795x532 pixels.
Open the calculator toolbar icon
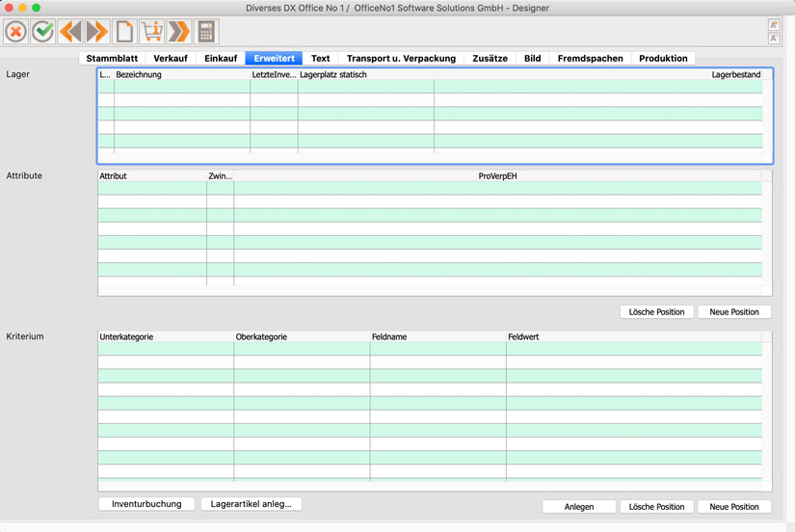point(206,32)
